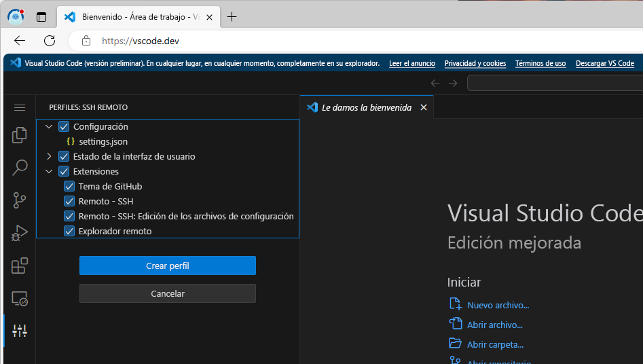Image resolution: width=643 pixels, height=364 pixels.
Task: Open the Run and Debug view
Action: click(x=20, y=233)
